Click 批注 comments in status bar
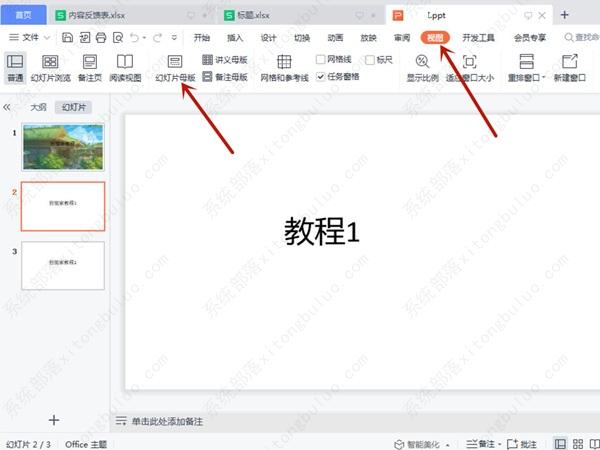This screenshot has height=450, width=600. [x=522, y=444]
